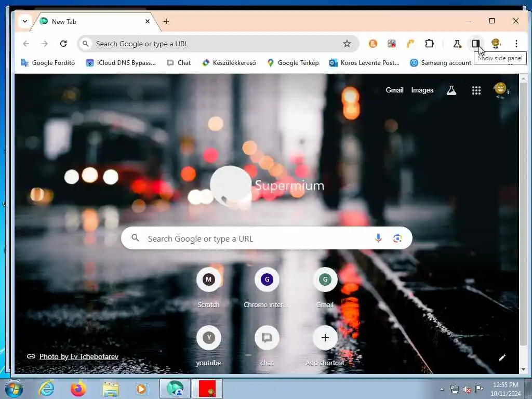This screenshot has width=532, height=399.
Task: Open the Chat bookmark
Action: point(179,63)
